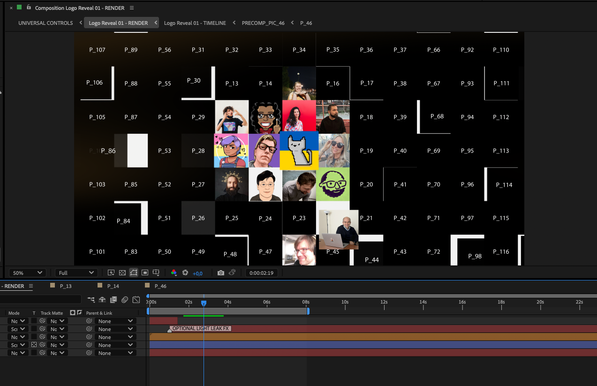The height and width of the screenshot is (386, 597).
Task: Click the flow arrow after UNIVERSAL CONTROLS
Action: pos(81,23)
